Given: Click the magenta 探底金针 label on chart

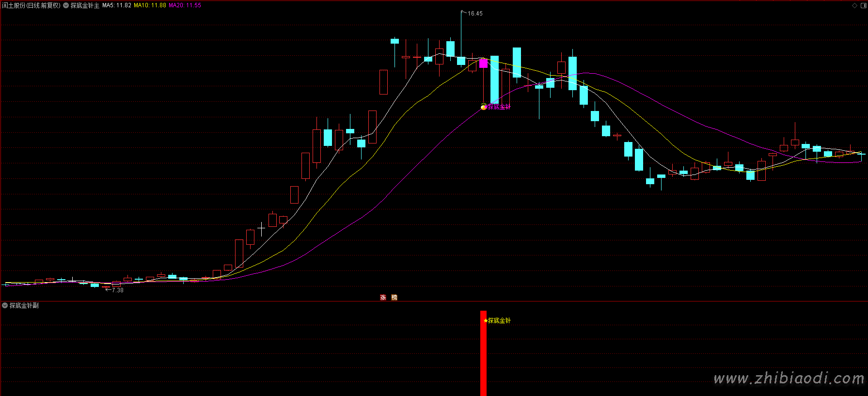Looking at the screenshot, I should (499, 107).
